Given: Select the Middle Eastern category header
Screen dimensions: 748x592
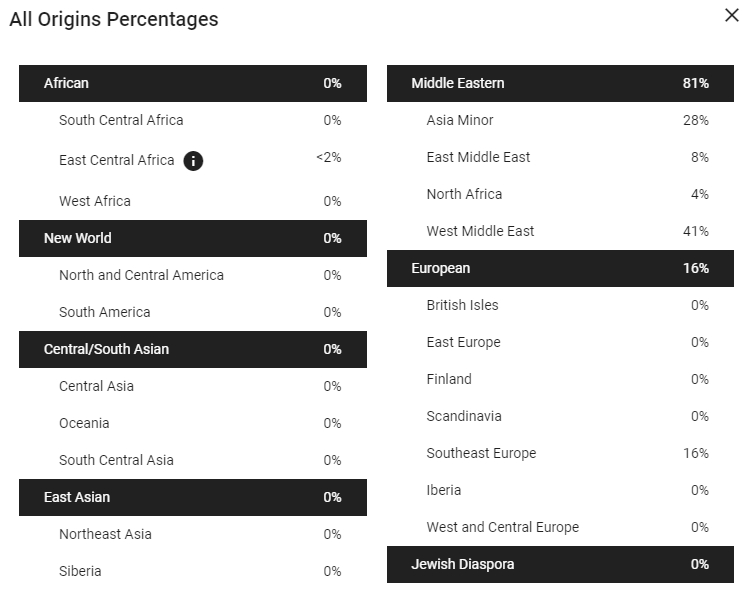Looking at the screenshot, I should (x=560, y=83).
